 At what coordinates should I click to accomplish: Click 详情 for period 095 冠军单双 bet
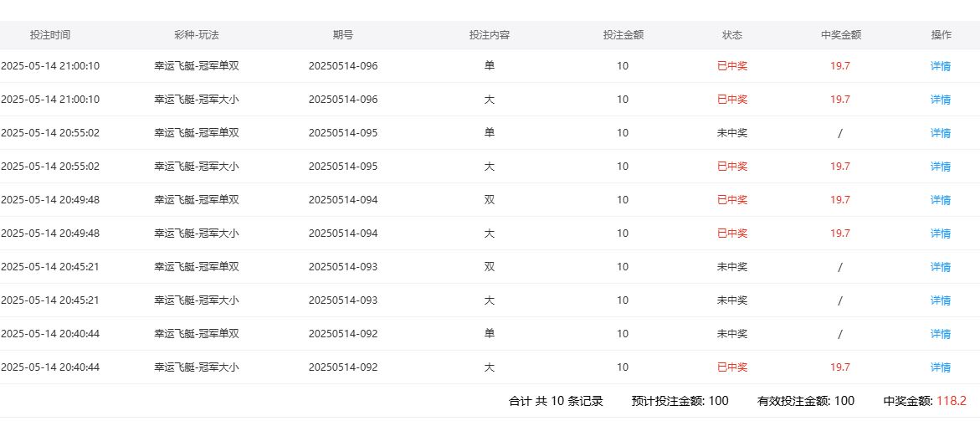[x=940, y=133]
